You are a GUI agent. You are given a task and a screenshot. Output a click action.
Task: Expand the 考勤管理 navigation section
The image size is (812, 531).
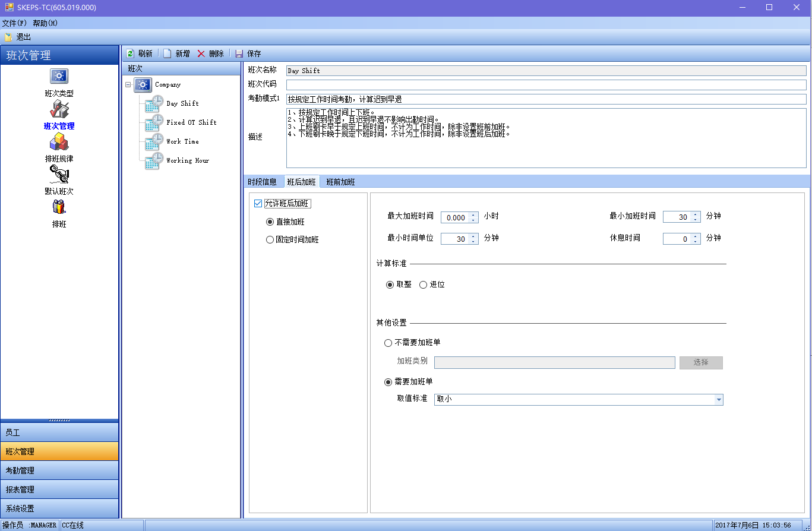59,470
